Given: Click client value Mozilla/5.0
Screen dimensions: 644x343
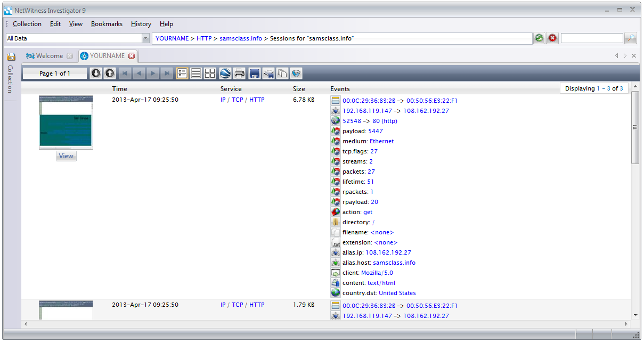Looking at the screenshot, I should pos(378,273).
